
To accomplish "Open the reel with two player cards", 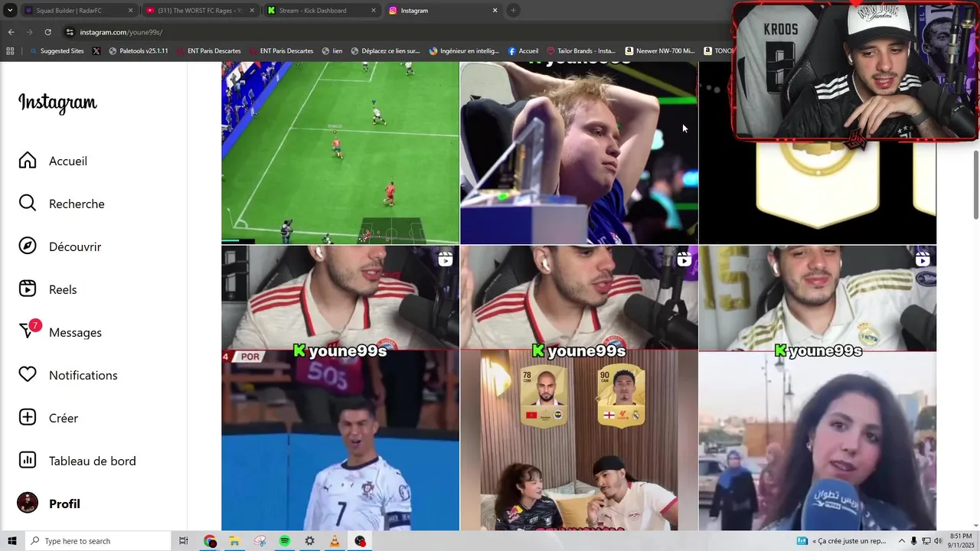I will pyautogui.click(x=579, y=388).
